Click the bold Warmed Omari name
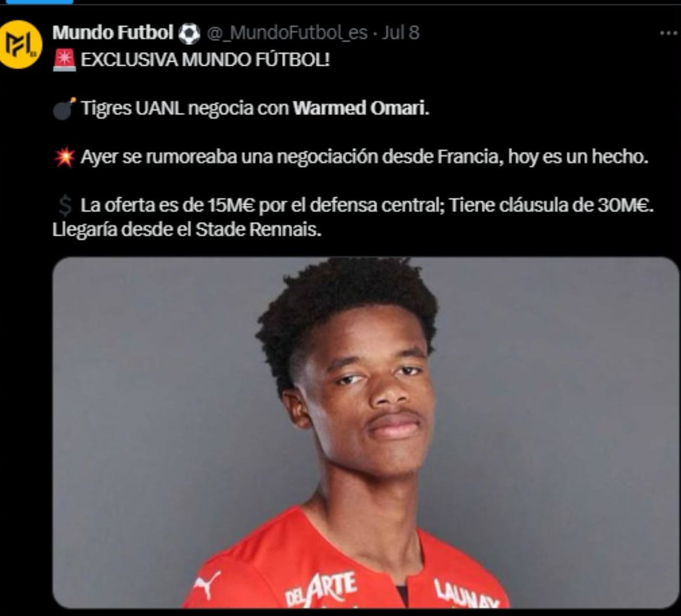 point(361,108)
